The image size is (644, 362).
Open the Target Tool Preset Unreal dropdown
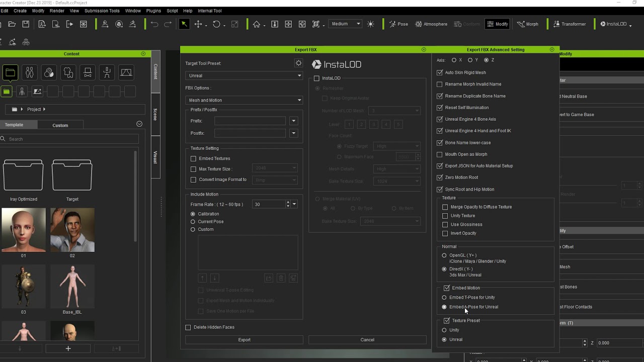tap(244, 75)
